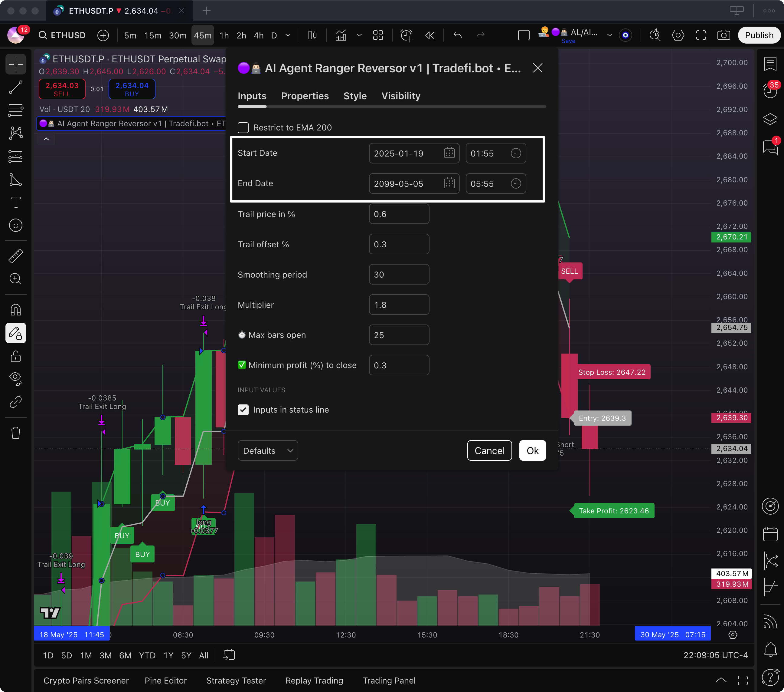Open Start Date calendar picker icon

tap(449, 153)
